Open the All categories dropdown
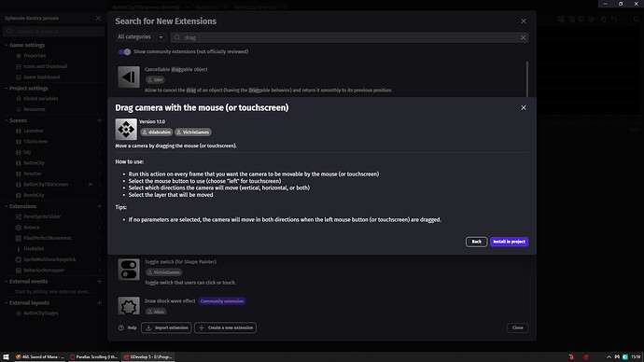 (x=140, y=37)
